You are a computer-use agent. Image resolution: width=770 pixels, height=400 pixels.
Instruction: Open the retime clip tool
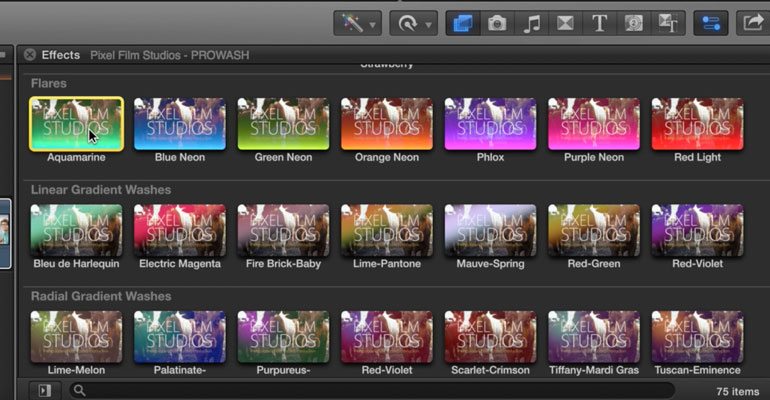click(x=408, y=23)
